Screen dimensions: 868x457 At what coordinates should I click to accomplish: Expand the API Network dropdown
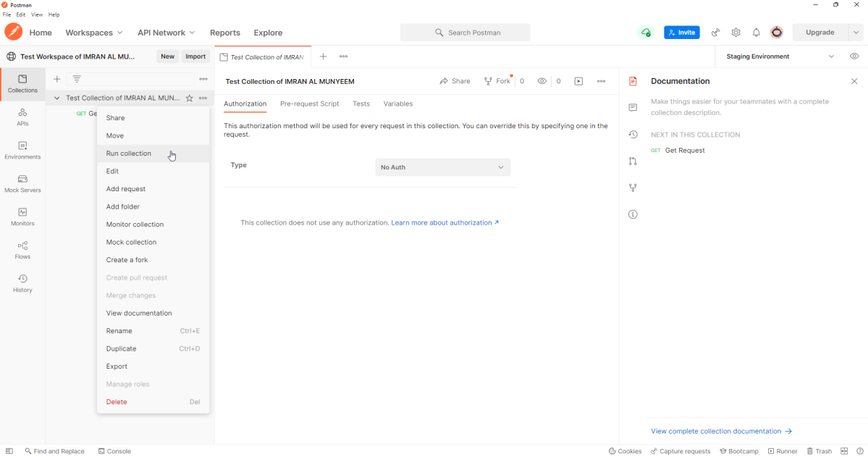(x=166, y=33)
